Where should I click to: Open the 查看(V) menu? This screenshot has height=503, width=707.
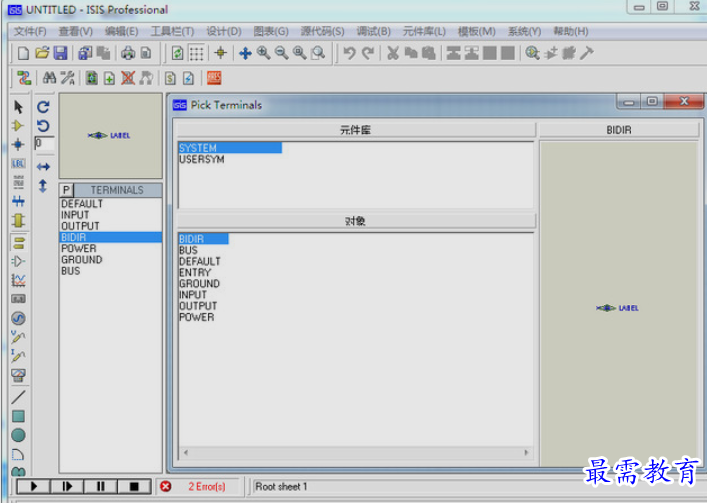pyautogui.click(x=75, y=32)
